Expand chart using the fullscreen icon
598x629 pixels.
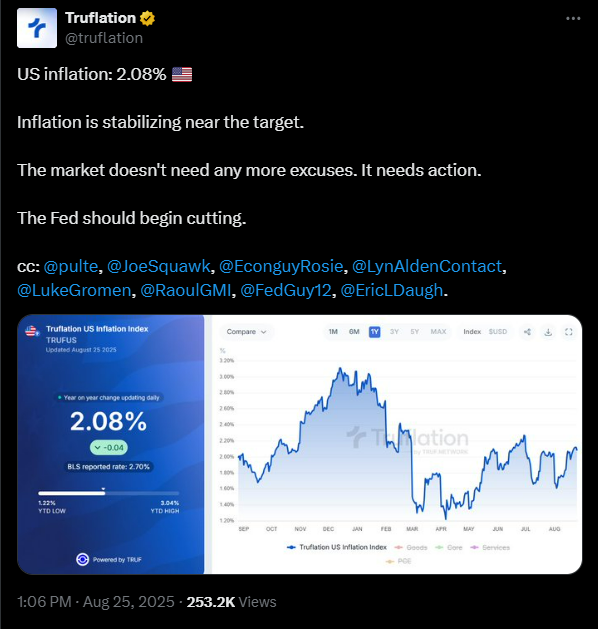point(569,332)
